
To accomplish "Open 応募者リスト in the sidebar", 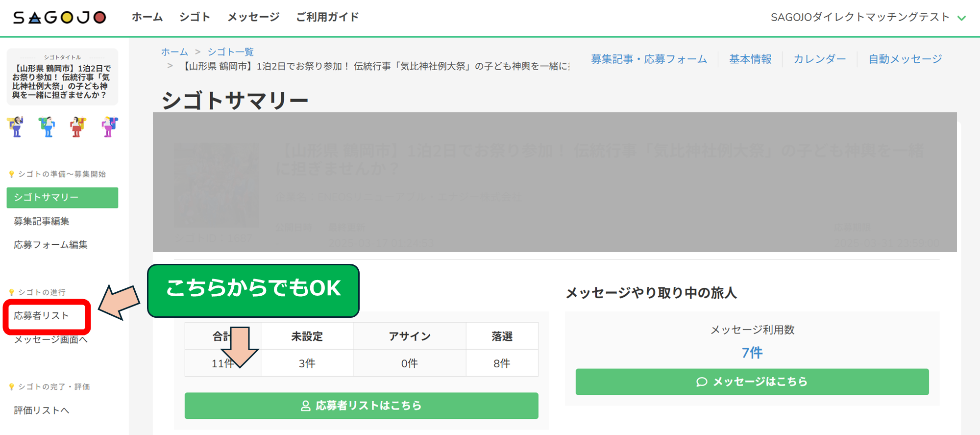I will tap(41, 316).
